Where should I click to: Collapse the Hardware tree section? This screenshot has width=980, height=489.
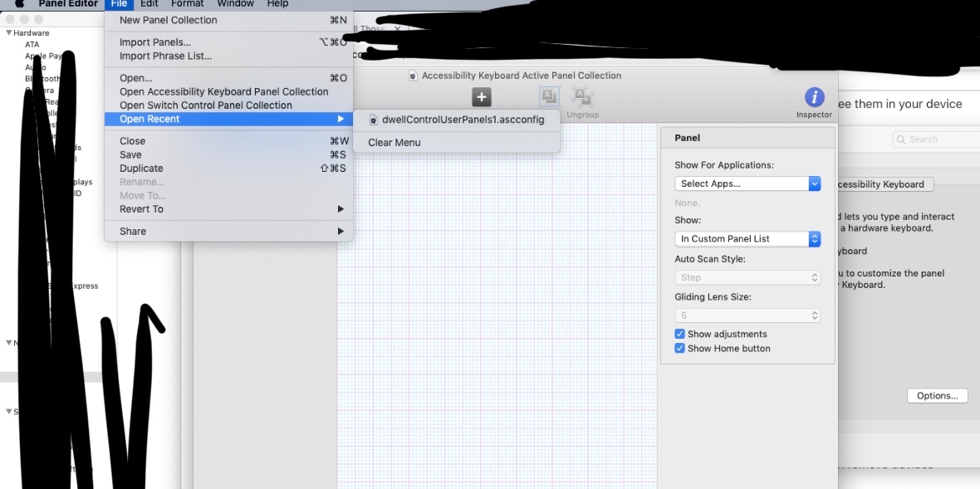tap(9, 32)
